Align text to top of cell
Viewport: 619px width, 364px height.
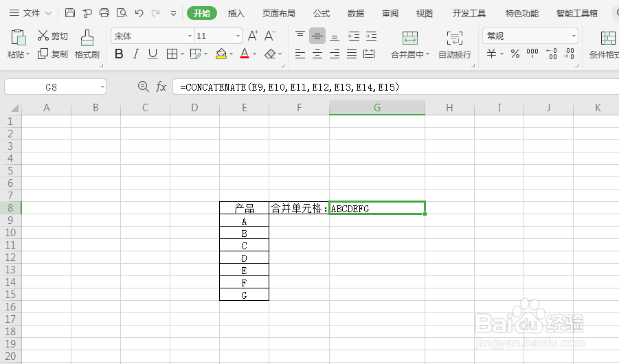[300, 36]
